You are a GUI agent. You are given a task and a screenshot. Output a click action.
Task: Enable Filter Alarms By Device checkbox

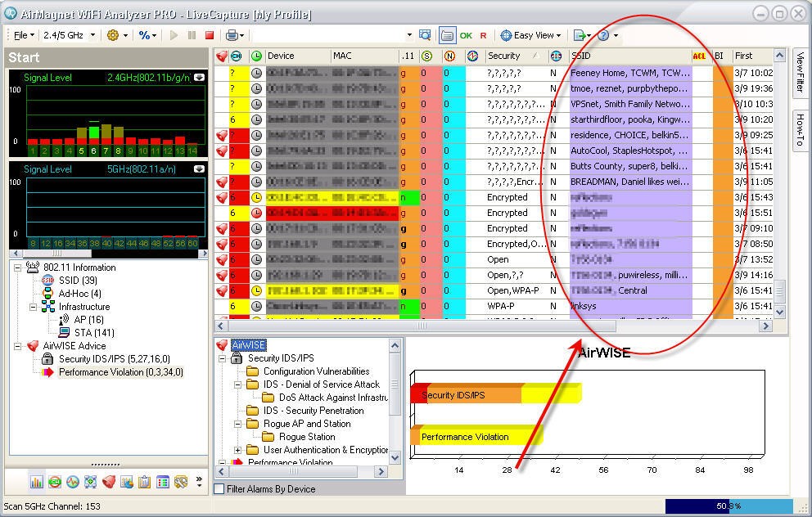click(x=219, y=489)
